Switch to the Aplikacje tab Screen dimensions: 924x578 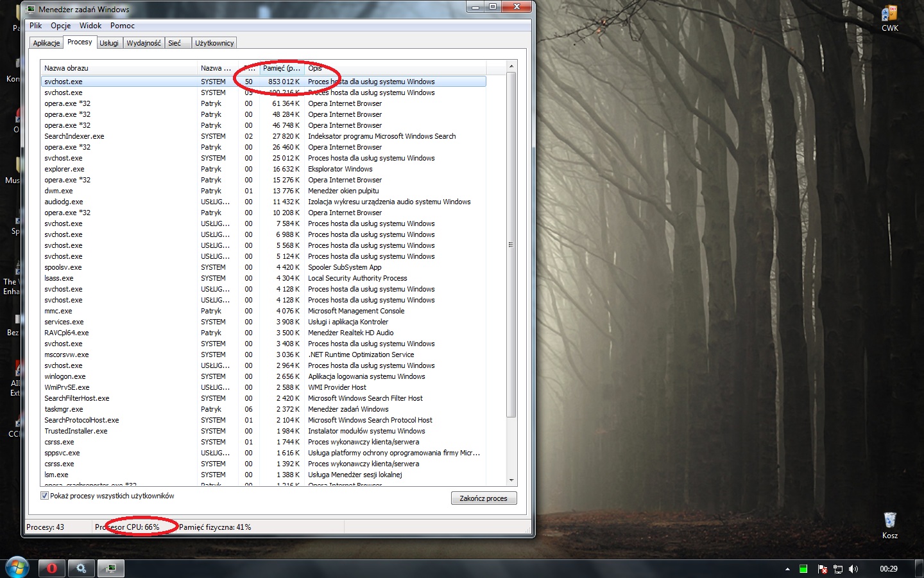pos(46,43)
